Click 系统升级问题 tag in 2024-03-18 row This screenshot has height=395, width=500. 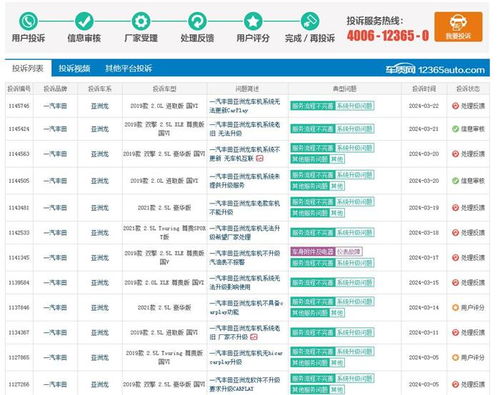point(354,232)
